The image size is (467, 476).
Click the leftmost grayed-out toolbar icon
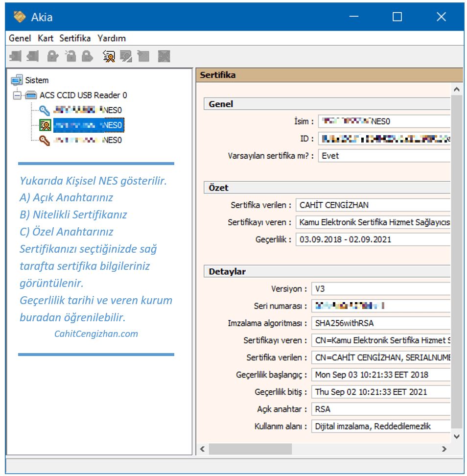click(15, 56)
